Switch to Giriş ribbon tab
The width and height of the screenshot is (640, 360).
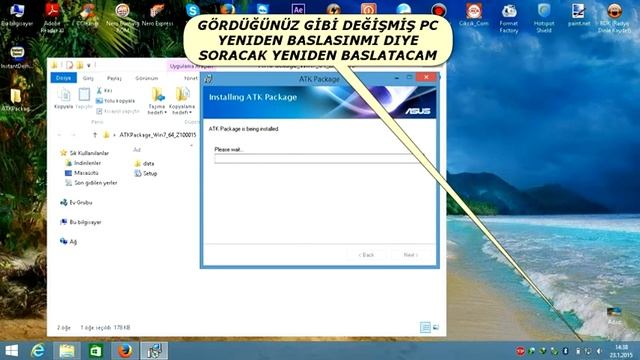(x=88, y=78)
